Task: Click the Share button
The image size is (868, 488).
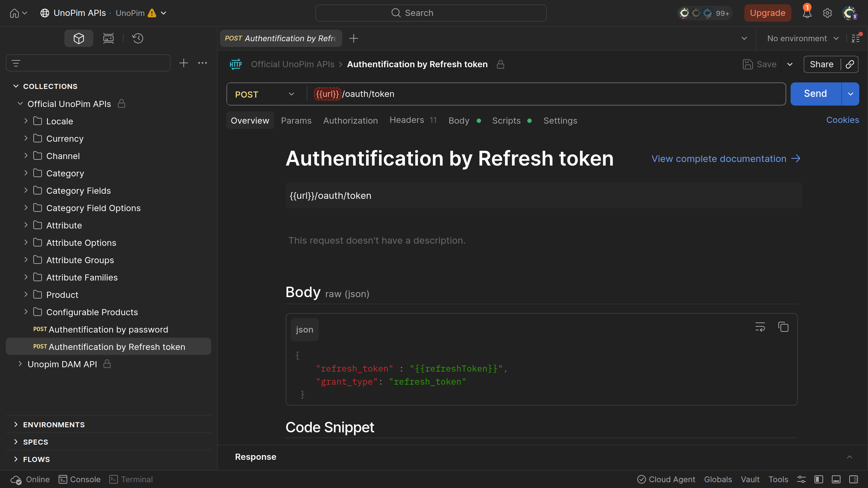Action: click(822, 64)
